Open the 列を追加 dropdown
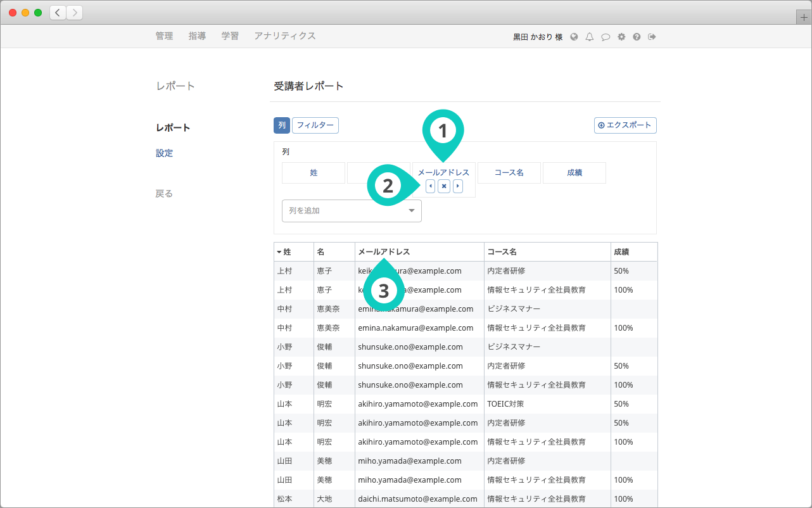 point(352,211)
